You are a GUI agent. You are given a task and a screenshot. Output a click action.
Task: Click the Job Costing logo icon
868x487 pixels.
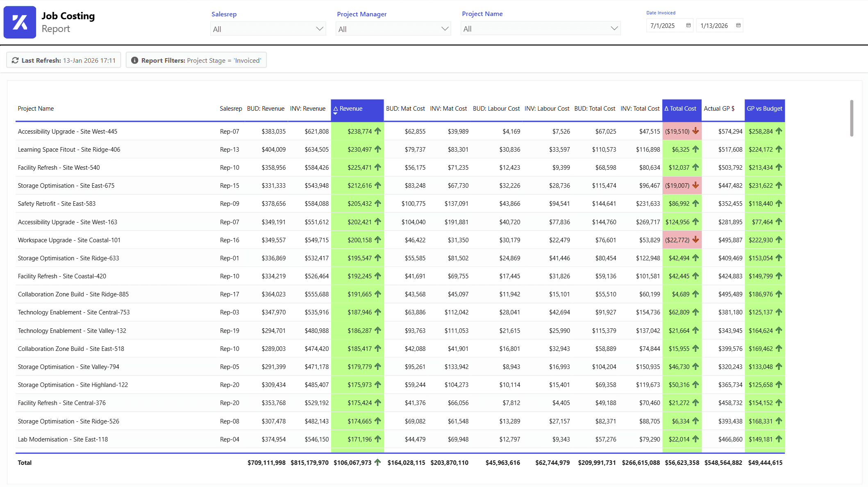pos(20,22)
